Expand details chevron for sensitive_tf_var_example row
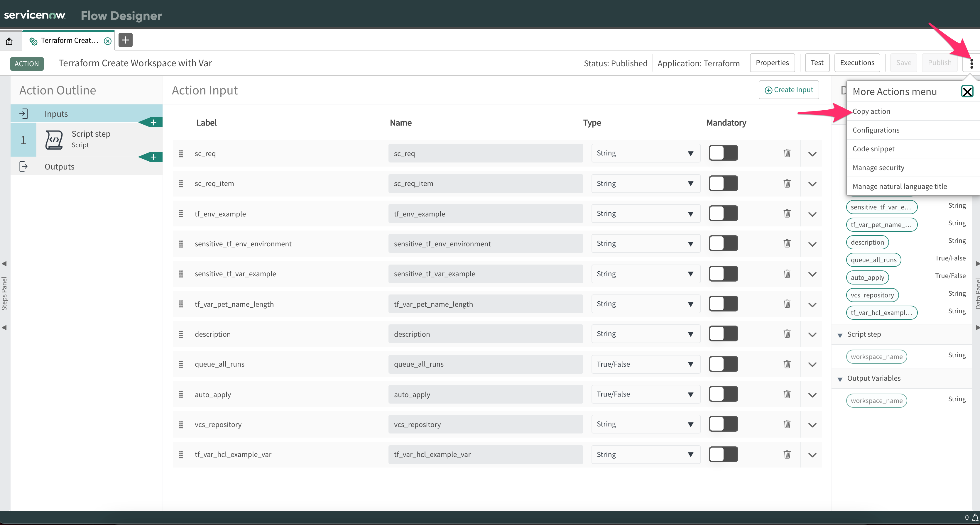The image size is (980, 525). click(x=812, y=274)
